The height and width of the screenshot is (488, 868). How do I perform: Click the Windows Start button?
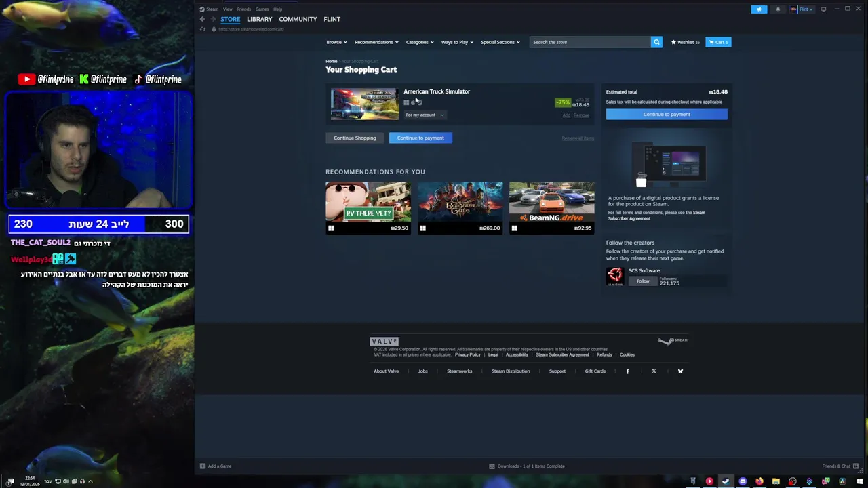pos(860,481)
